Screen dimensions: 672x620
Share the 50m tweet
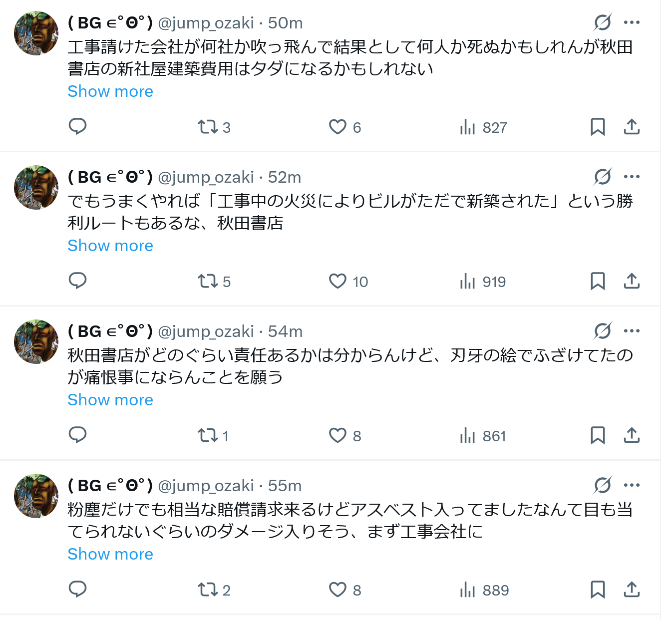pyautogui.click(x=632, y=127)
